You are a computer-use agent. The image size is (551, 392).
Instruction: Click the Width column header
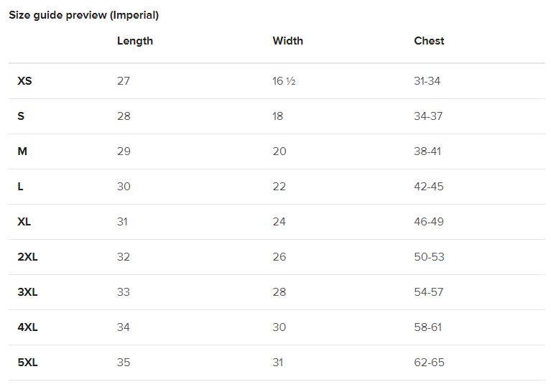tap(287, 41)
